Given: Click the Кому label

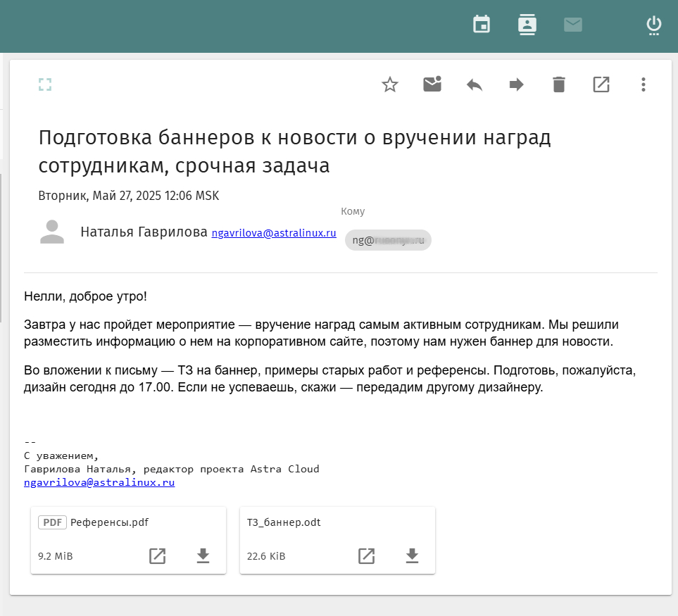Looking at the screenshot, I should point(353,211).
